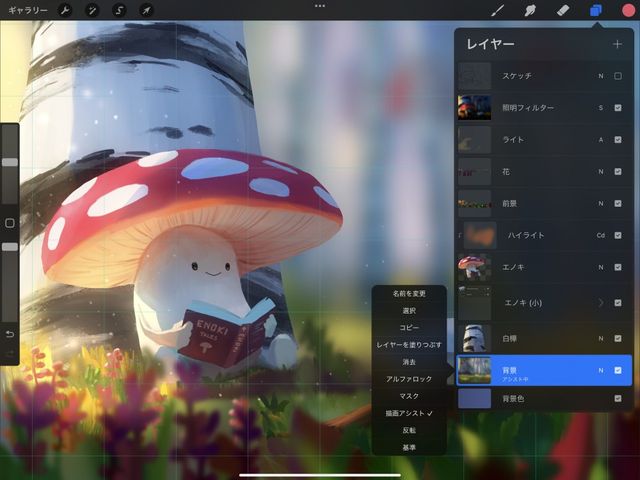The width and height of the screenshot is (640, 480).
Task: Choose 選択 from layer menu
Action: [x=409, y=311]
